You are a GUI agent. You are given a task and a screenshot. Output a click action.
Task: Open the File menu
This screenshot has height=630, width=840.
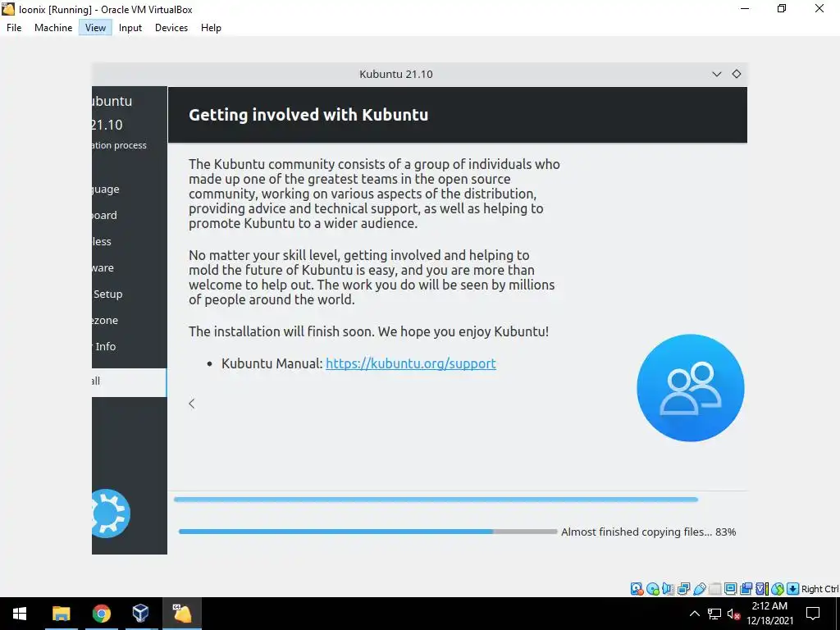coord(14,28)
